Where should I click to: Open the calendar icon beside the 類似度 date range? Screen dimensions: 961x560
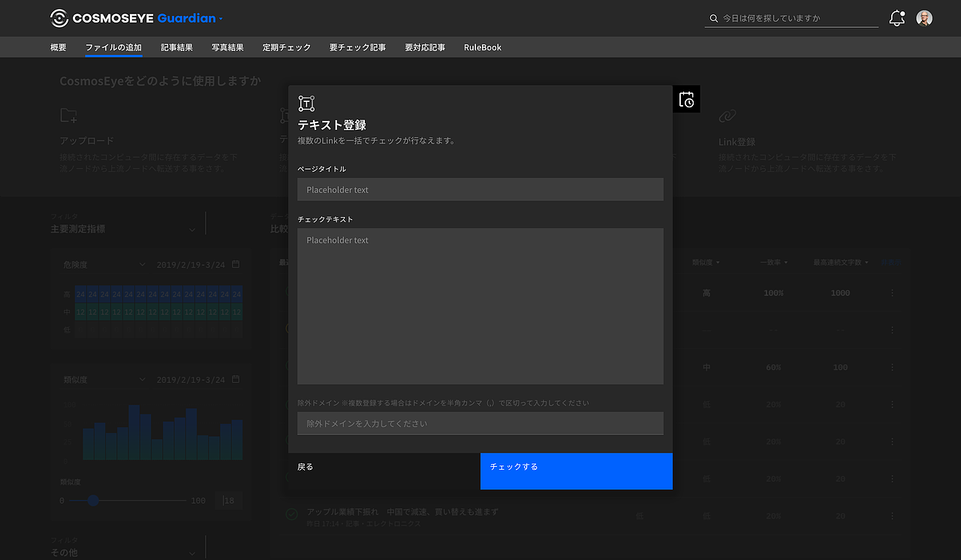click(235, 379)
